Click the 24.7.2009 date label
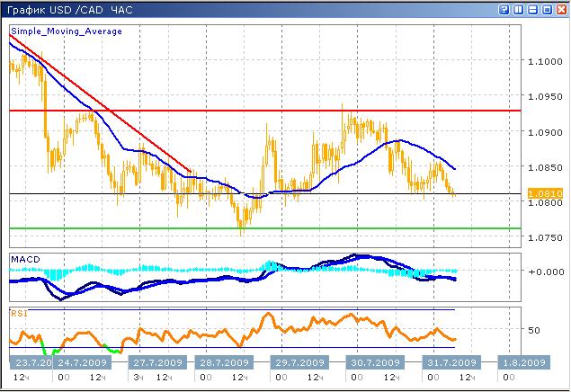 tap(83, 362)
